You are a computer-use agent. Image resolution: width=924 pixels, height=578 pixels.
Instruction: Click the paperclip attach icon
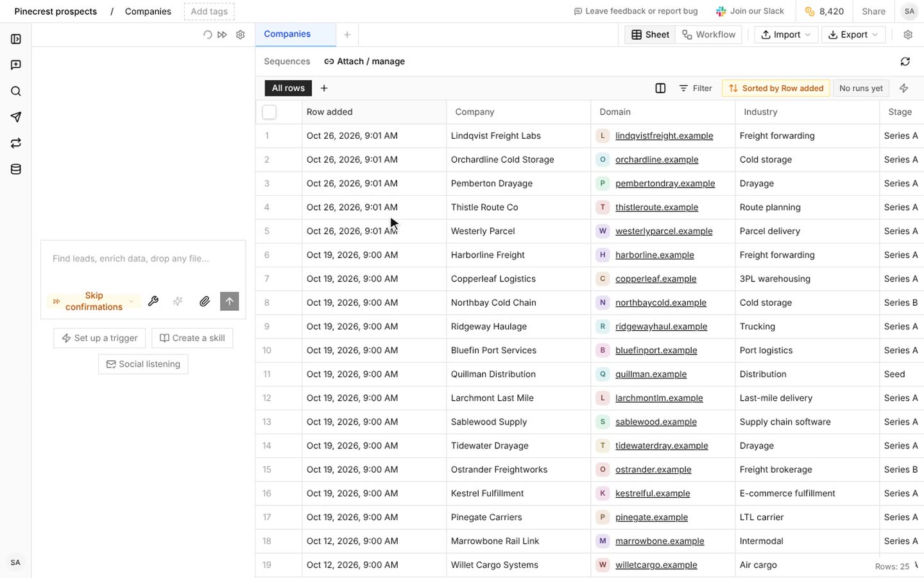204,301
